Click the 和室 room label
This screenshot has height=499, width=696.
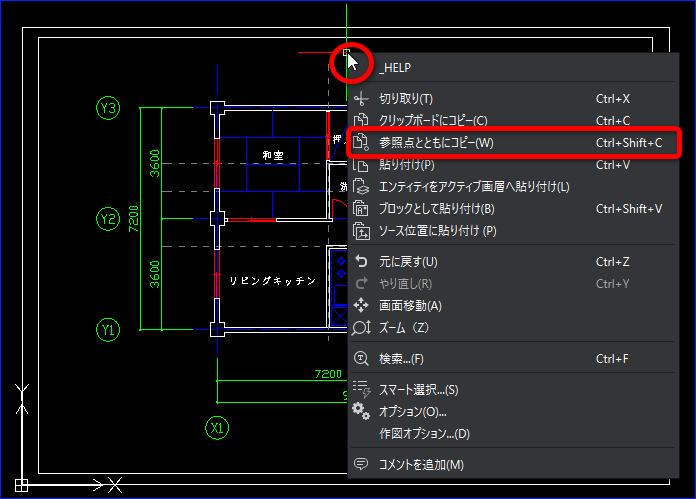273,155
